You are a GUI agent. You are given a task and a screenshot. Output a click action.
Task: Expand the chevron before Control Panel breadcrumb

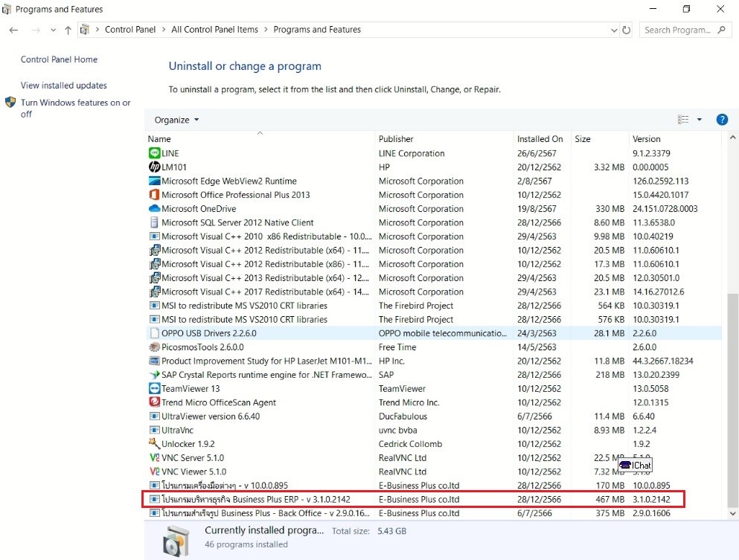tap(97, 29)
